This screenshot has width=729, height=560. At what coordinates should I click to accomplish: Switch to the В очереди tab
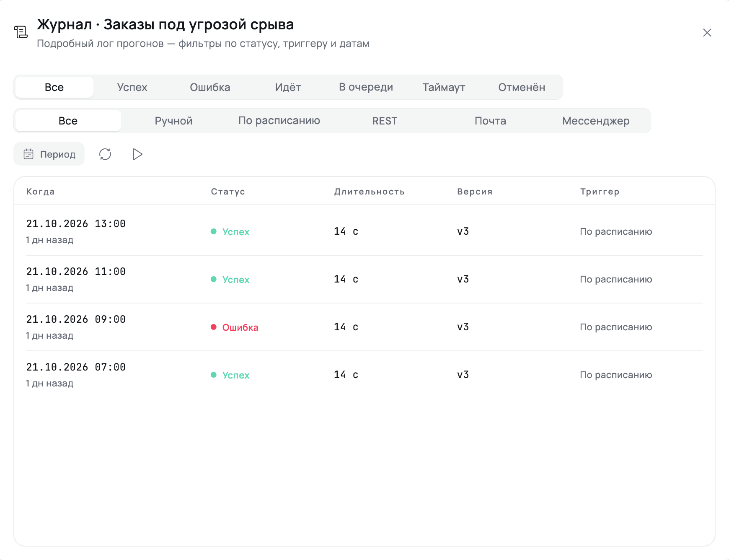366,87
